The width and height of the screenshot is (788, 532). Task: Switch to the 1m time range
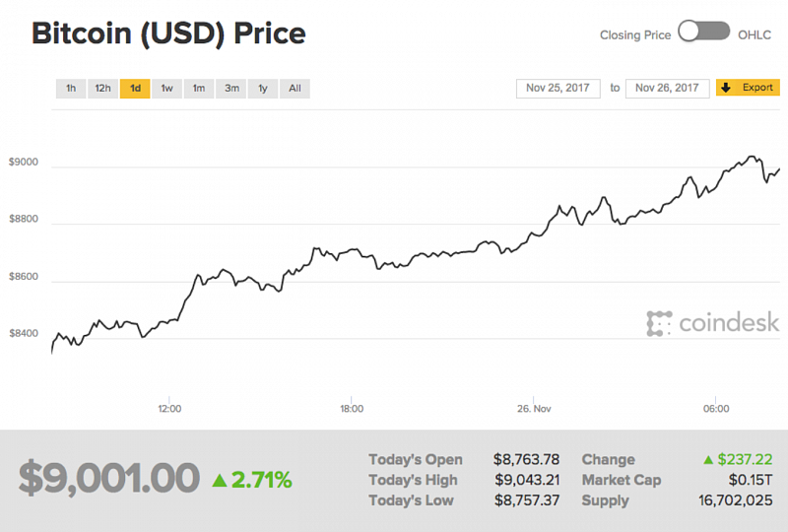(199, 89)
